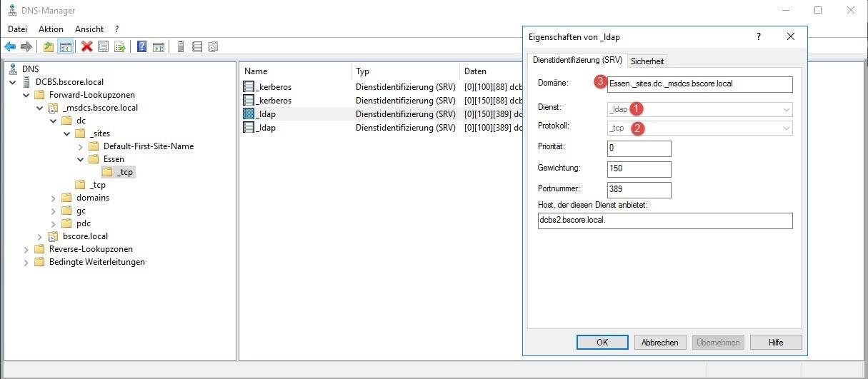Select the bscore.local zone in tree
Image resolution: width=868 pixels, height=379 pixels.
coord(85,236)
